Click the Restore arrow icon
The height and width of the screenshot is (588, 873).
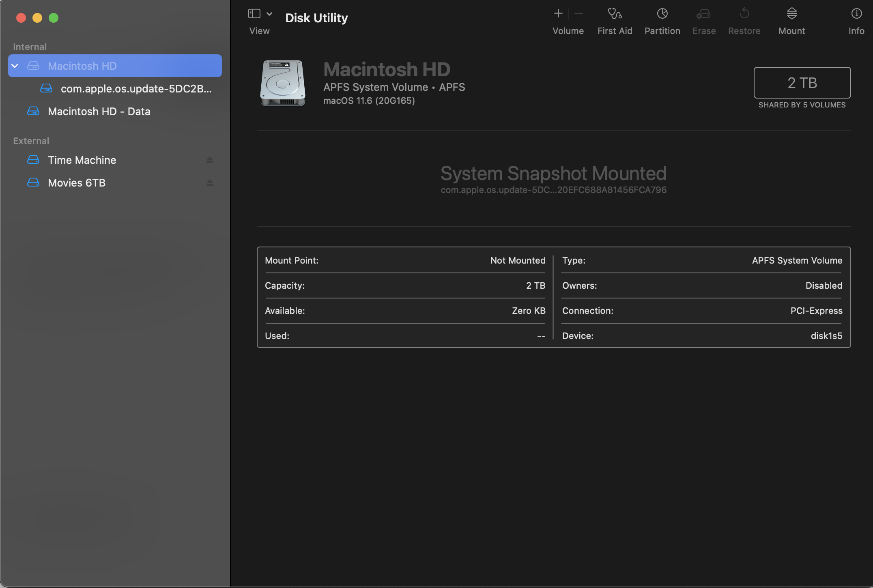744,14
